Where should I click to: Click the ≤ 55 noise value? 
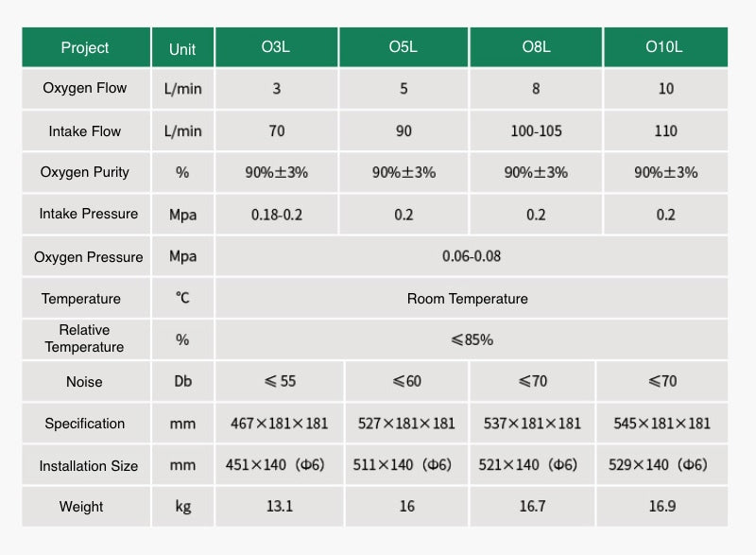click(280, 382)
